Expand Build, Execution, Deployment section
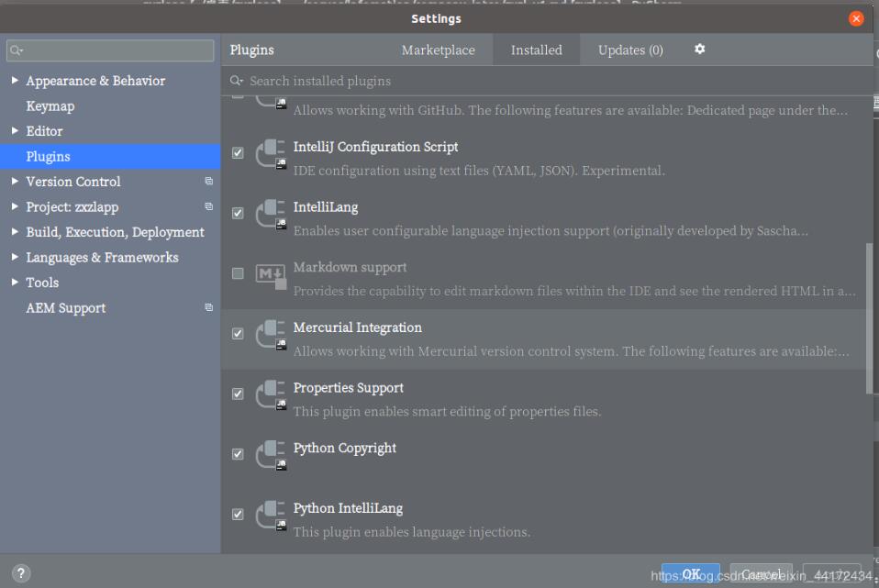879x588 pixels. [x=15, y=231]
